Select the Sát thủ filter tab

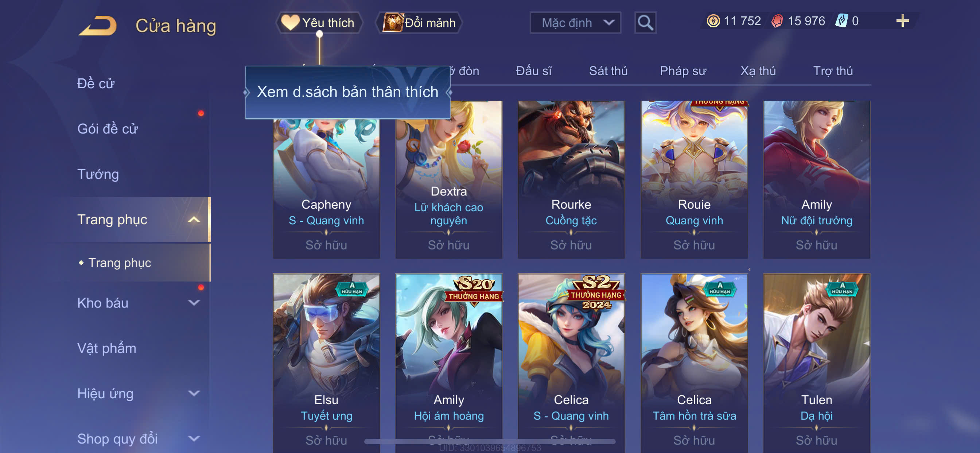[x=608, y=71]
